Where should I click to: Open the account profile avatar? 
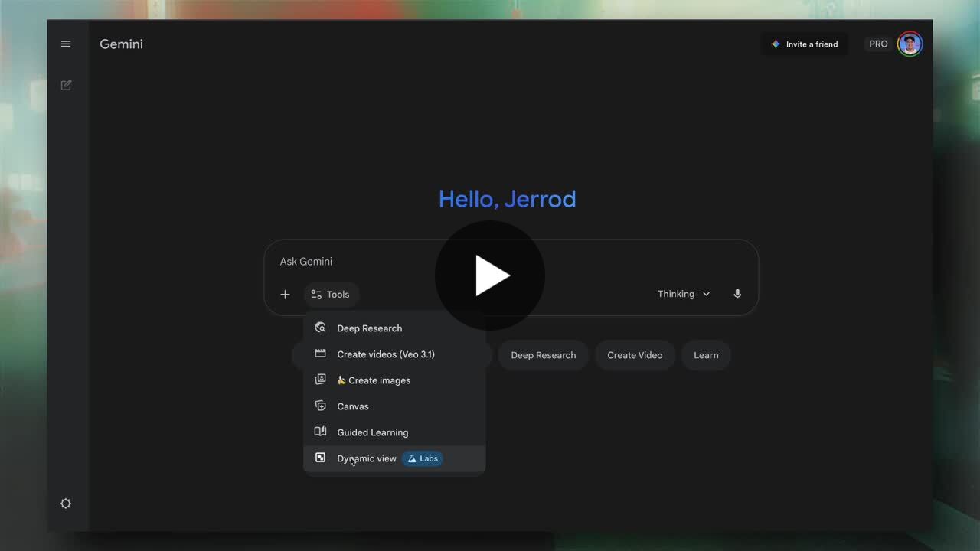tap(910, 44)
